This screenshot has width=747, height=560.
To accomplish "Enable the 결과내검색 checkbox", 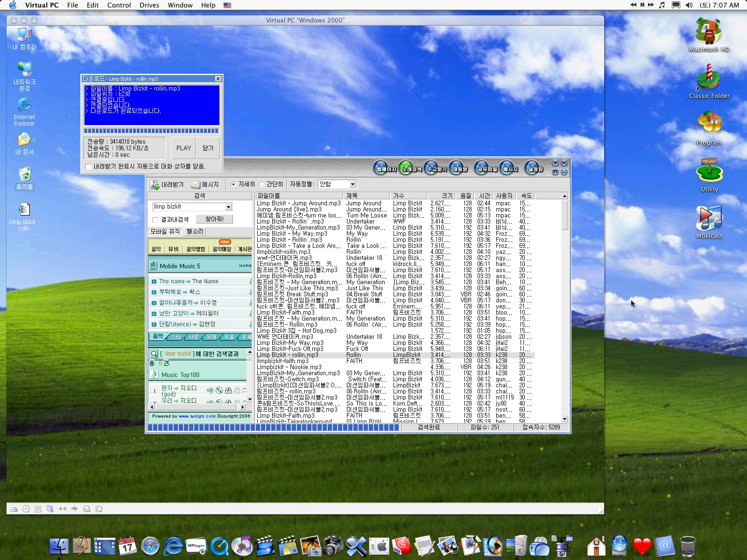I will (155, 219).
